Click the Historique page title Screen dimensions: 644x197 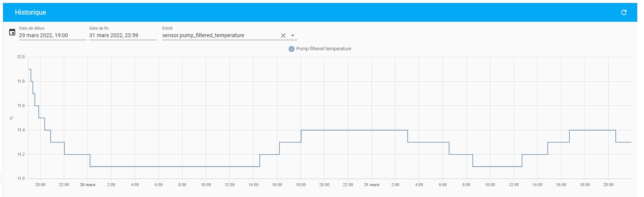point(30,12)
